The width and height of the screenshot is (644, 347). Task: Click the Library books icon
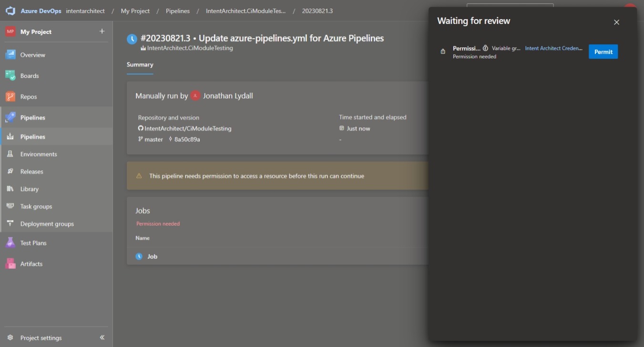coord(10,189)
